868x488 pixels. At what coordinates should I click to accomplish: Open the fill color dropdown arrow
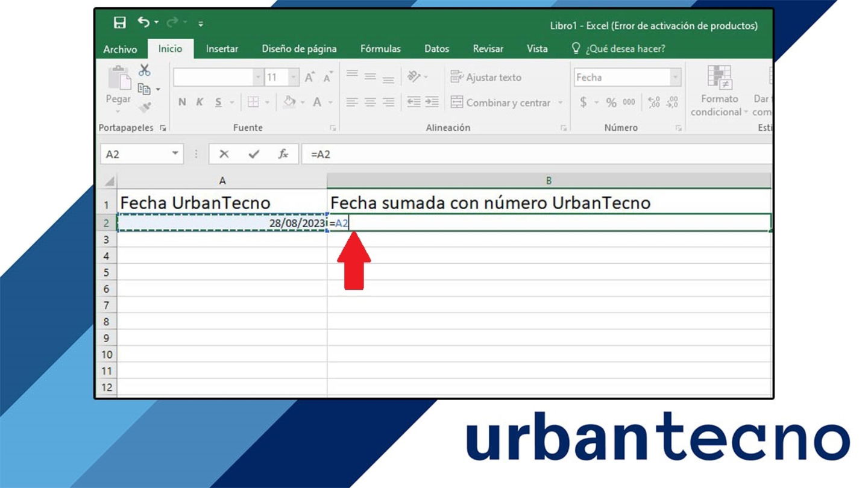point(303,103)
